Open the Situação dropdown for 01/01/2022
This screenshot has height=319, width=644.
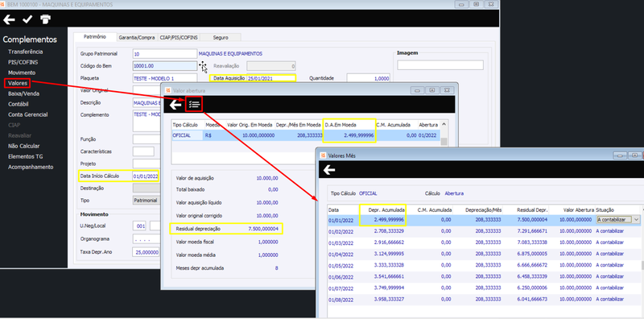coord(637,220)
